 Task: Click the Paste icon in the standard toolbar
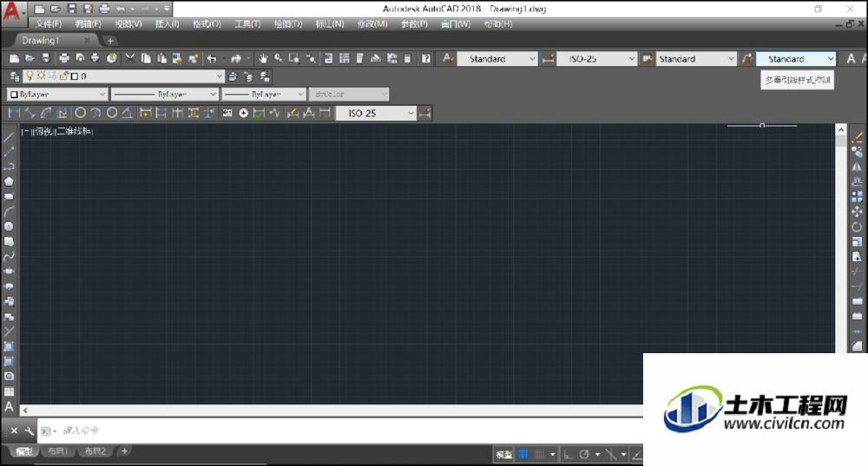pyautogui.click(x=161, y=58)
